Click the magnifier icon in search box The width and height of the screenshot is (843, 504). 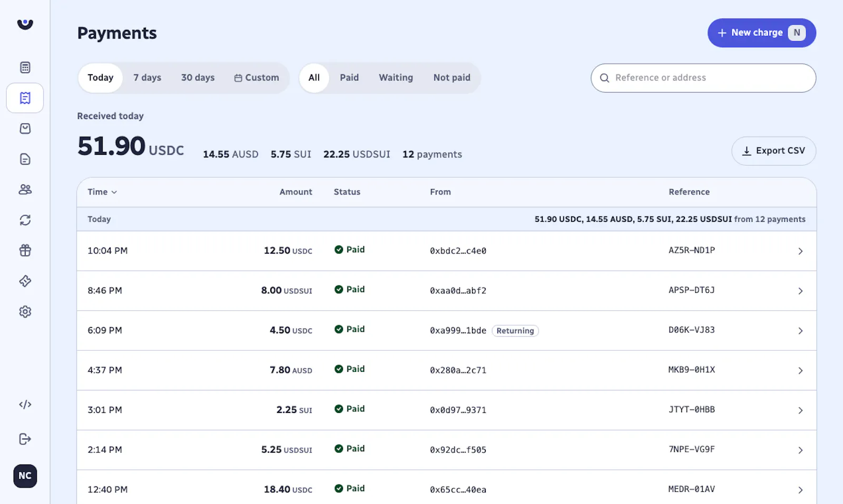coord(604,78)
